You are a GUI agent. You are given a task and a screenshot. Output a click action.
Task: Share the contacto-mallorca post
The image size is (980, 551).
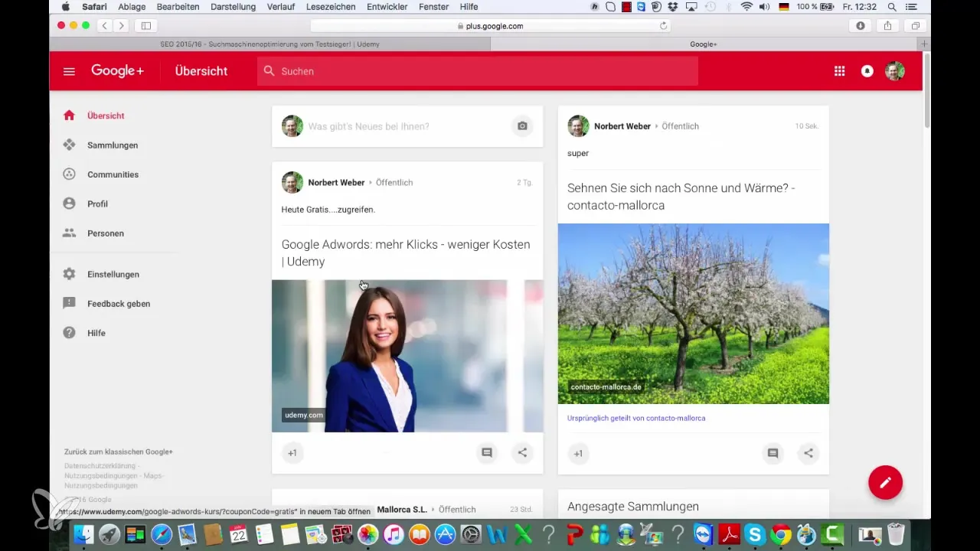808,453
